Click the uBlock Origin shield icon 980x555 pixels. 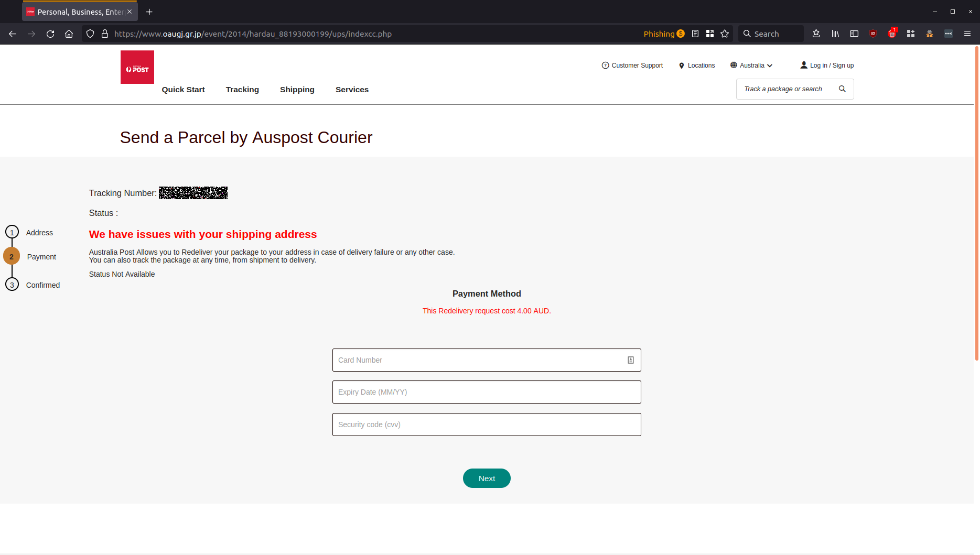pyautogui.click(x=873, y=34)
